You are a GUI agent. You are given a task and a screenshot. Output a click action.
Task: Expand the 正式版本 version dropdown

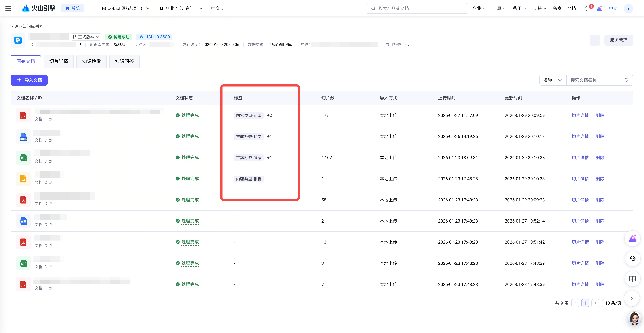[86, 37]
